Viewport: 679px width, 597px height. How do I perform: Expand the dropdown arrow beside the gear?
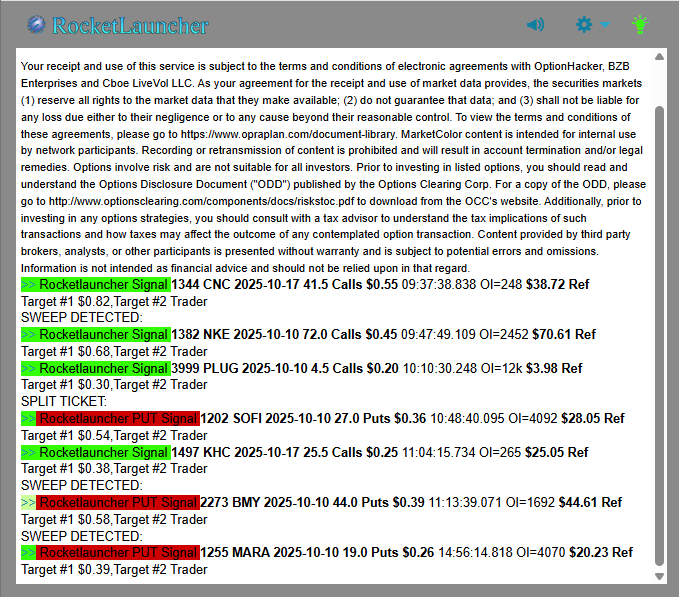pos(606,26)
